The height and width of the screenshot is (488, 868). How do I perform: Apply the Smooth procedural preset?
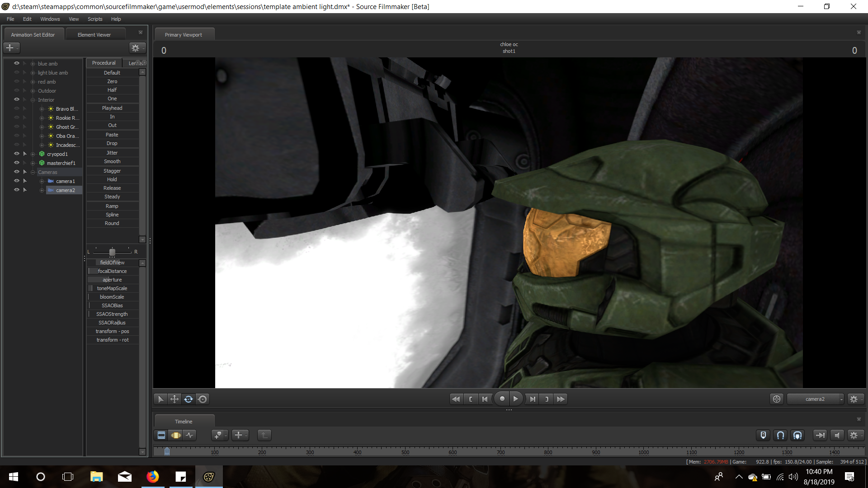[x=112, y=162]
